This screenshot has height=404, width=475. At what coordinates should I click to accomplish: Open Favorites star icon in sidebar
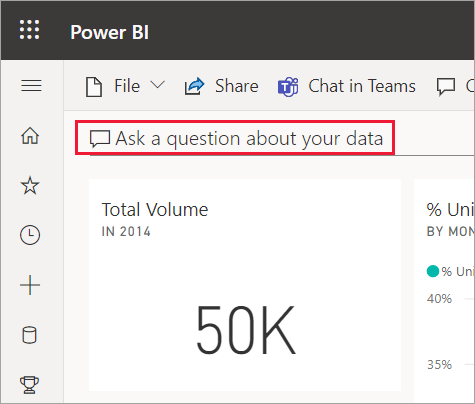tap(30, 185)
